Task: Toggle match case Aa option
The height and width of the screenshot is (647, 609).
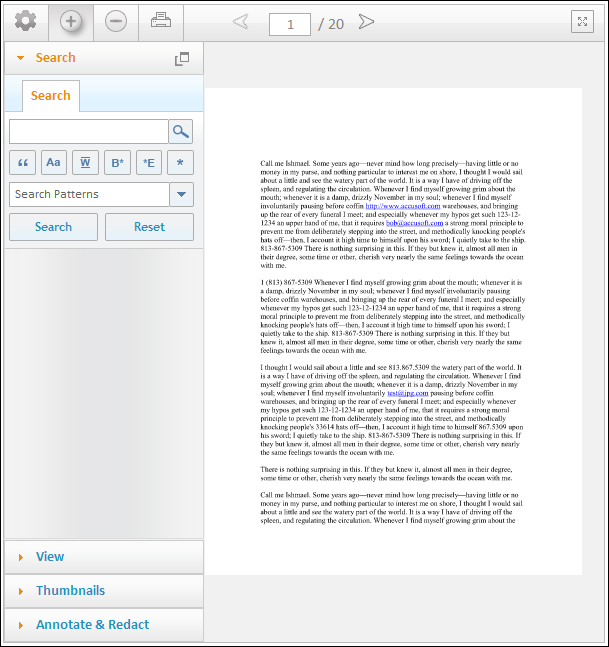Action: pyautogui.click(x=53, y=163)
